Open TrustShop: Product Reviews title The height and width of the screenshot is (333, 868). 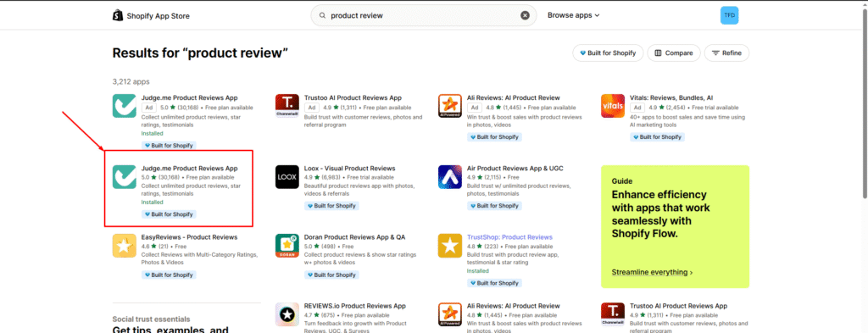pyautogui.click(x=509, y=237)
